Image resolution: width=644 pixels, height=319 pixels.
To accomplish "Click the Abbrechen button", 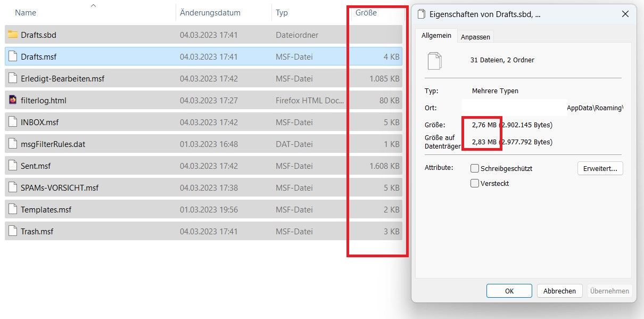I will (560, 291).
